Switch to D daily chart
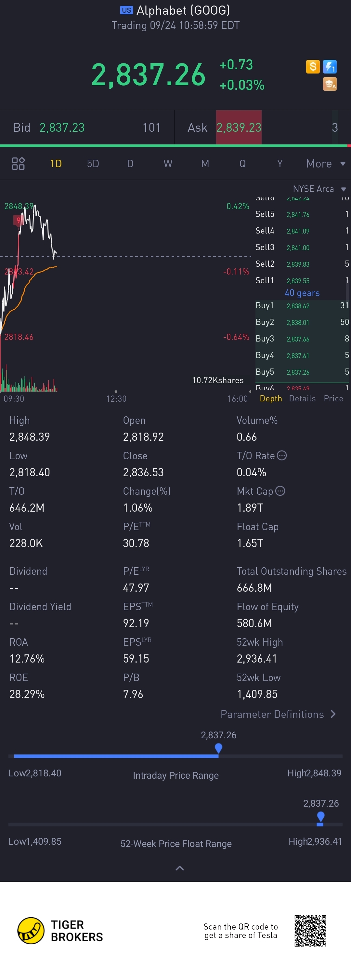Screen dimensions: 351x980 click(x=130, y=164)
